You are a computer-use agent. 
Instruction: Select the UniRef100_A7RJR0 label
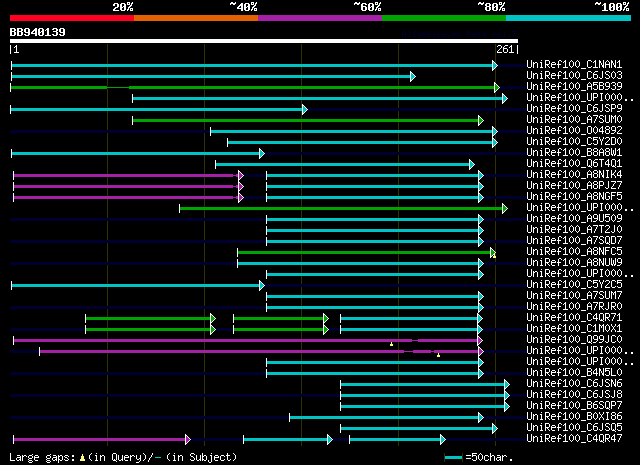coord(574,307)
